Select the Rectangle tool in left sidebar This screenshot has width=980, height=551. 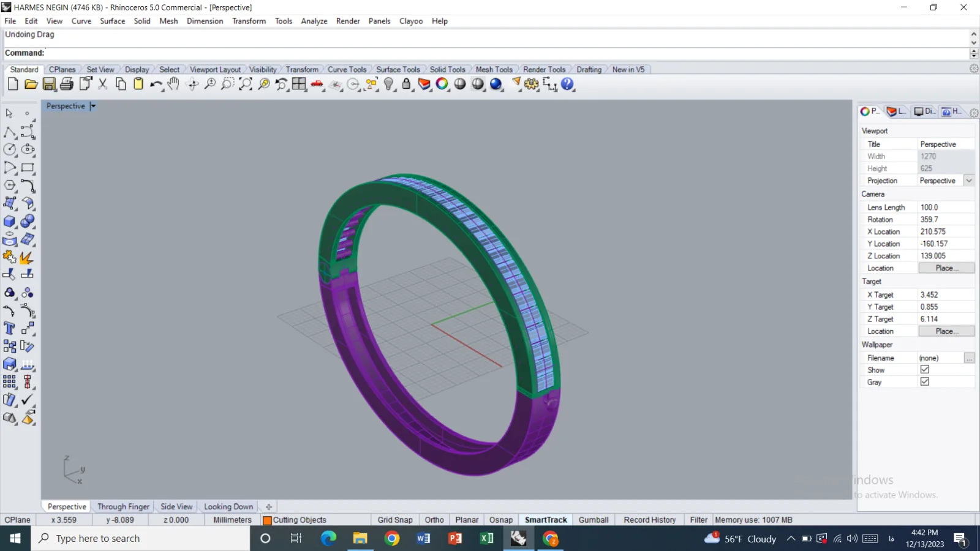point(28,168)
